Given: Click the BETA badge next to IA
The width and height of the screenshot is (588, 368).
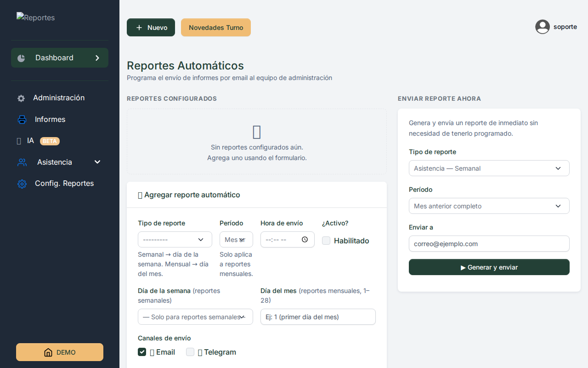Looking at the screenshot, I should coord(50,141).
